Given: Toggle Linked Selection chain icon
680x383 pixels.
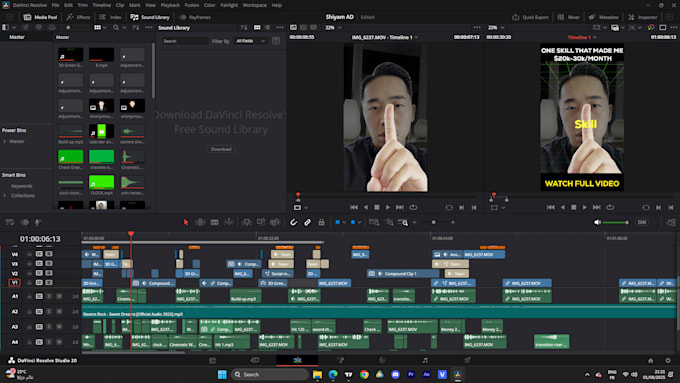Looking at the screenshot, I should [x=307, y=222].
